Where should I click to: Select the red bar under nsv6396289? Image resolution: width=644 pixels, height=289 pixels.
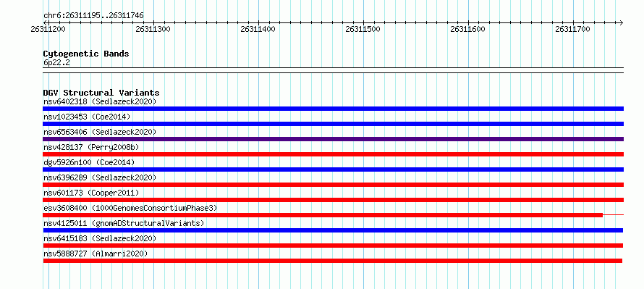(x=333, y=185)
